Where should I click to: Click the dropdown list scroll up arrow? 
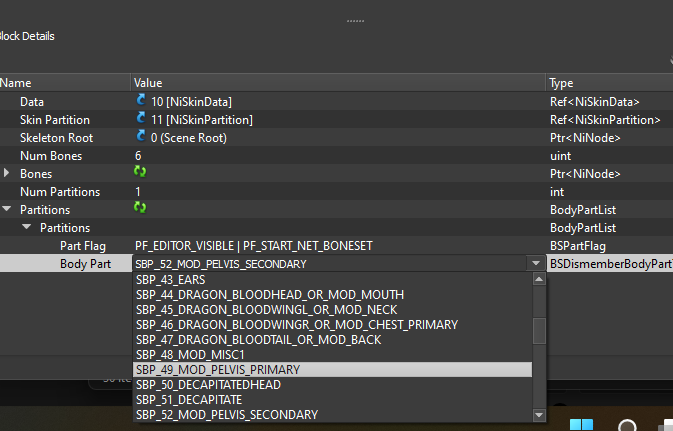(539, 279)
